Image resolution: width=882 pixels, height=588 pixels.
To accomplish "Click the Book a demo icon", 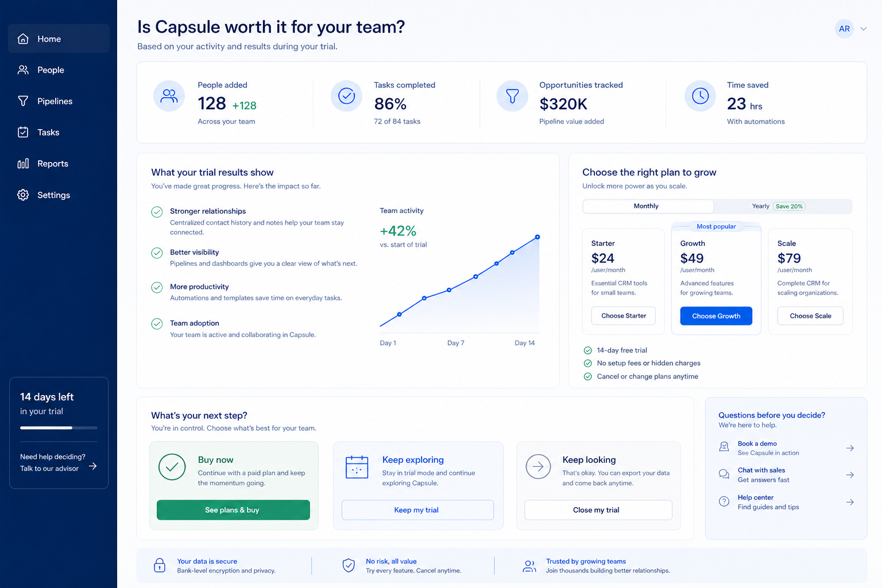I will [724, 447].
